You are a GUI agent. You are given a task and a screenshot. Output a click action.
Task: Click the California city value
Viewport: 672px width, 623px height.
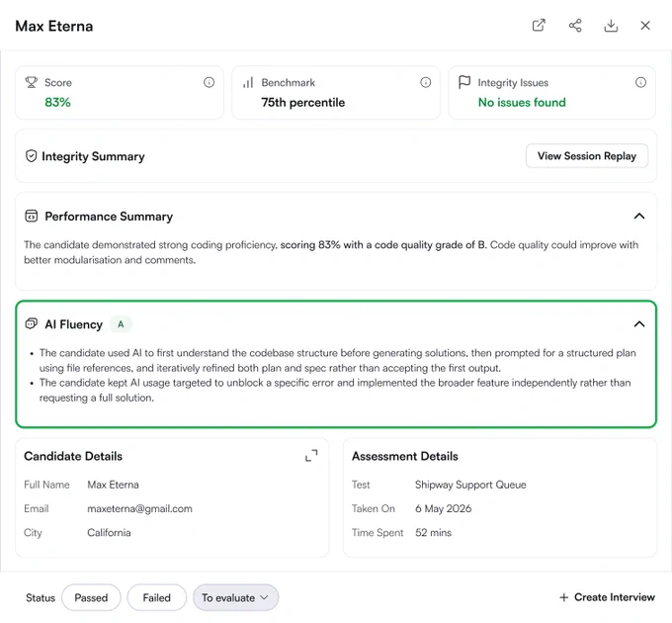pyautogui.click(x=109, y=533)
